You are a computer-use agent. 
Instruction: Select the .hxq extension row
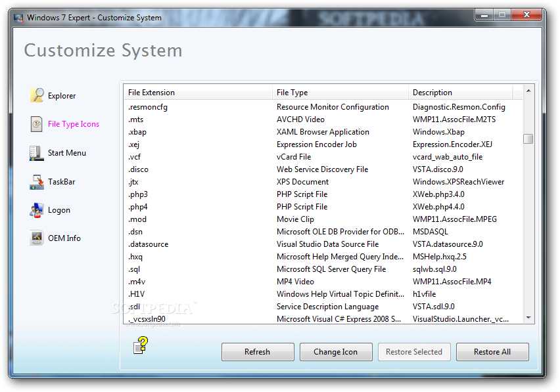[323, 257]
